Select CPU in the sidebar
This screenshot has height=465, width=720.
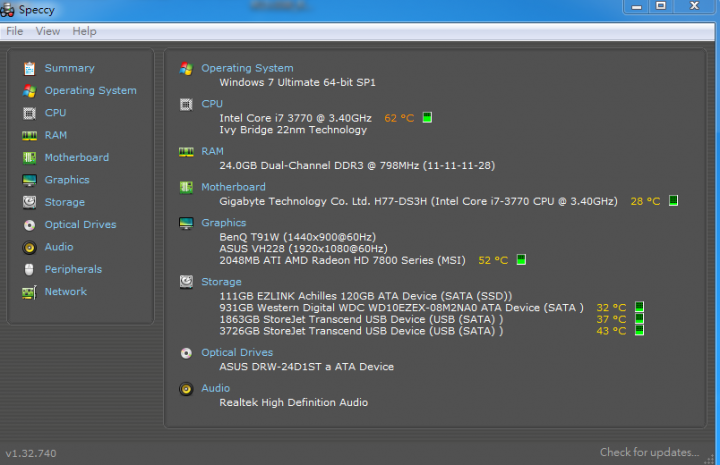click(56, 113)
